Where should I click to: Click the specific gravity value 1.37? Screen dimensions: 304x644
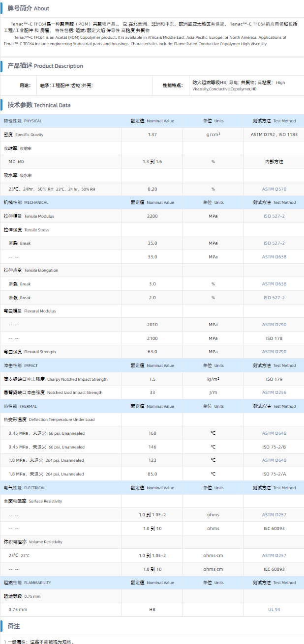pos(152,135)
